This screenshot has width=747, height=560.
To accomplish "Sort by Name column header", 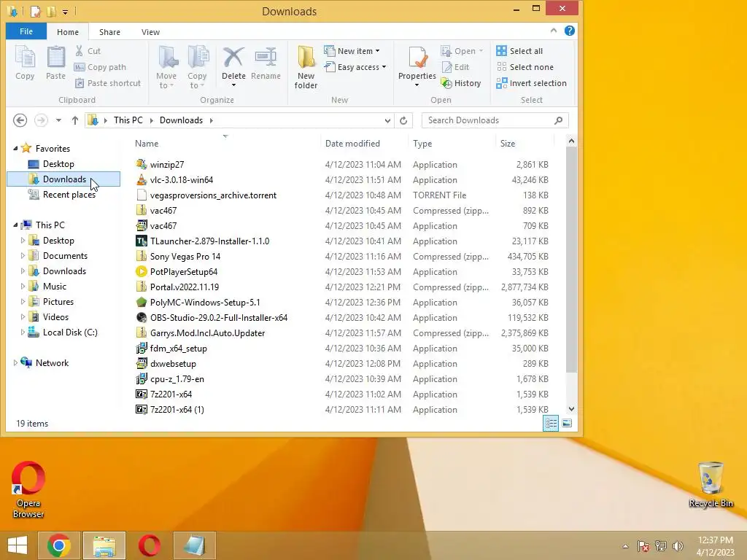I will [x=225, y=144].
